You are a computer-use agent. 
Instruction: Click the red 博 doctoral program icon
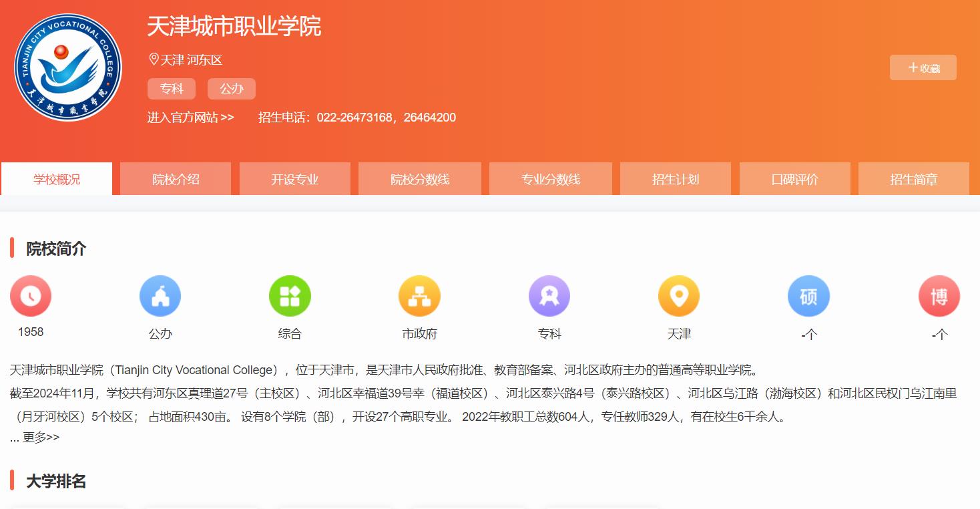(x=939, y=296)
